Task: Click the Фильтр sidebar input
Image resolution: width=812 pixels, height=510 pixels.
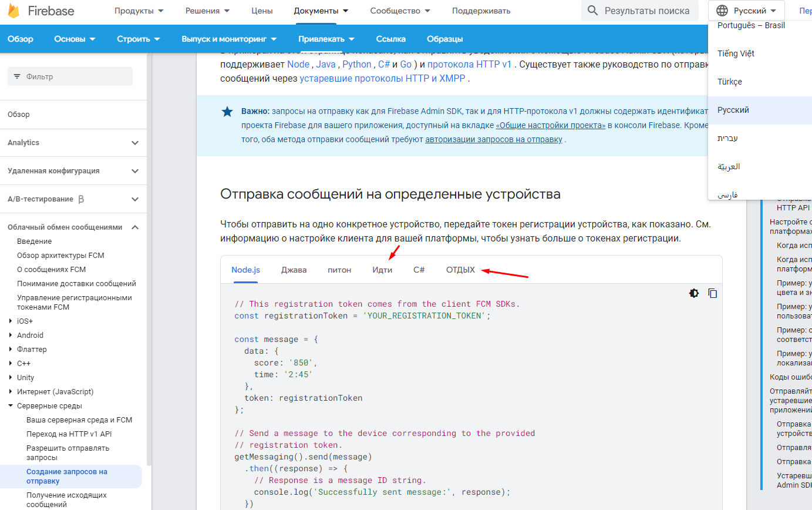Action: pos(70,76)
